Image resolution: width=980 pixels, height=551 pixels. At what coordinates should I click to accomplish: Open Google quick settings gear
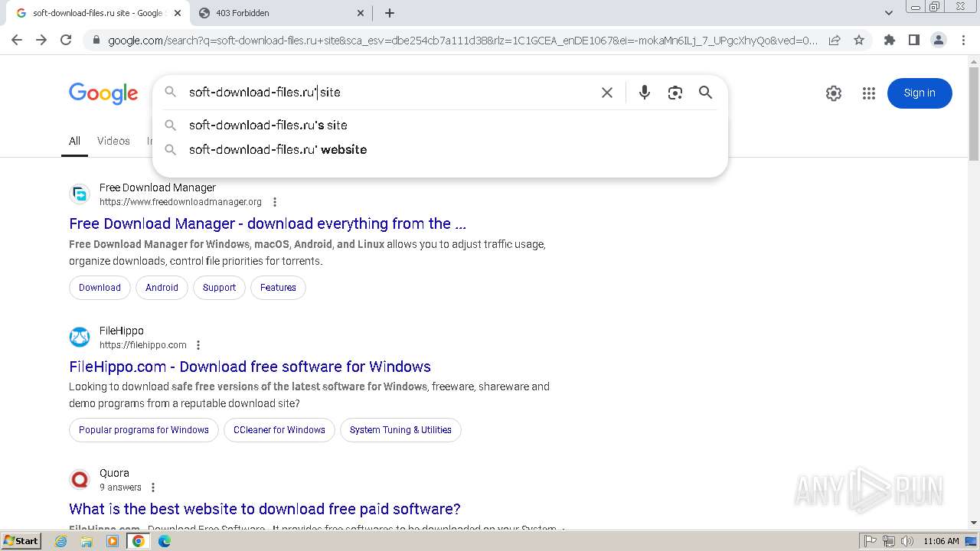pos(834,93)
